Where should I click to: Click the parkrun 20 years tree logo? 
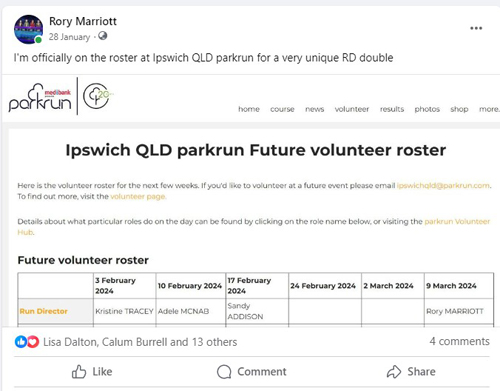97,96
